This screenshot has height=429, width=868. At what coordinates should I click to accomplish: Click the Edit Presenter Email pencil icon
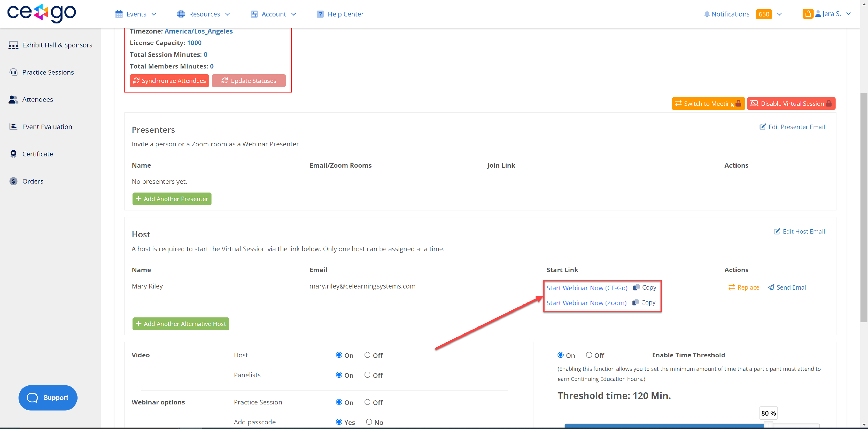coord(762,127)
